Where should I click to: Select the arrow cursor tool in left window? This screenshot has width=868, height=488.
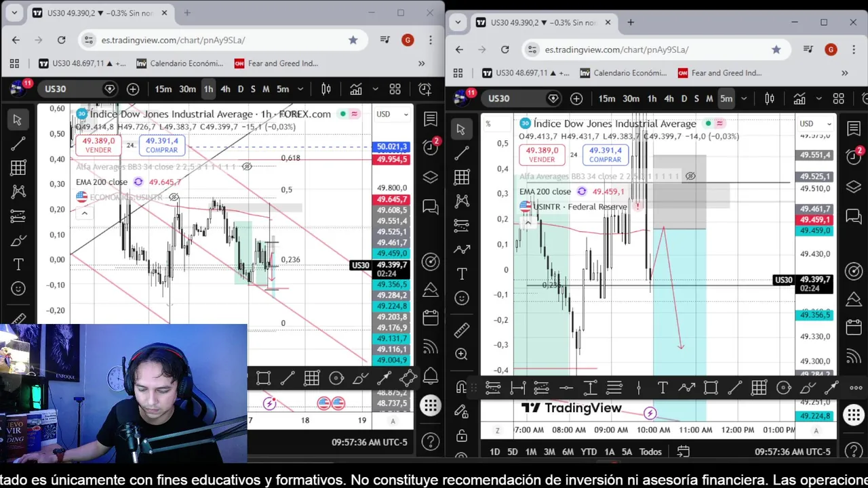click(18, 120)
